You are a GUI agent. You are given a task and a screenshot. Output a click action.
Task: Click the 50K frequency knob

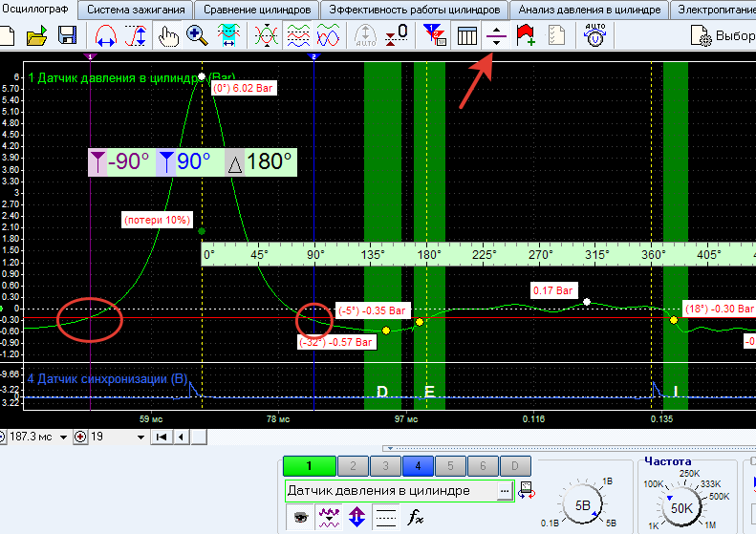pyautogui.click(x=681, y=508)
